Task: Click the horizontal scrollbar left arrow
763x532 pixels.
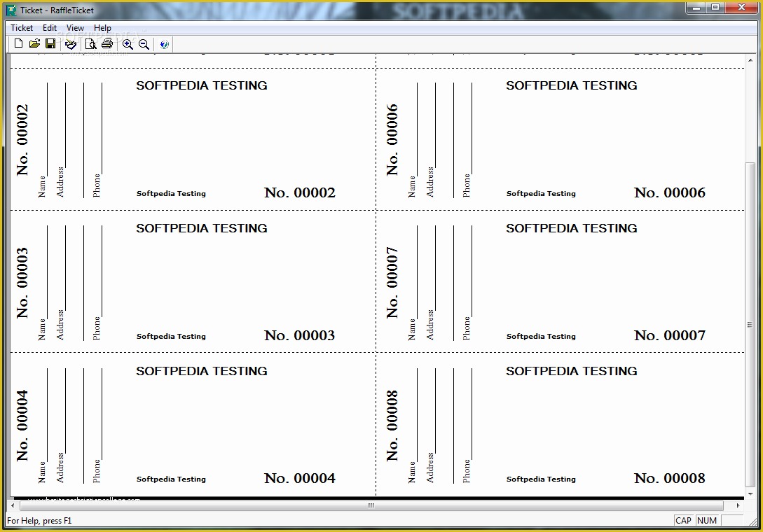Action: click(x=13, y=505)
